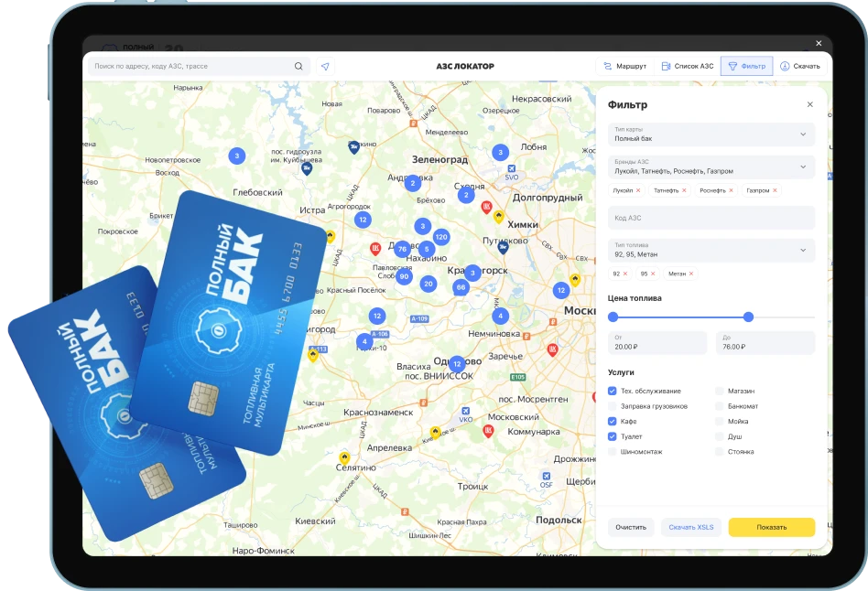Enable the Шиномонтаж checkbox
The image size is (868, 591).
click(x=612, y=452)
